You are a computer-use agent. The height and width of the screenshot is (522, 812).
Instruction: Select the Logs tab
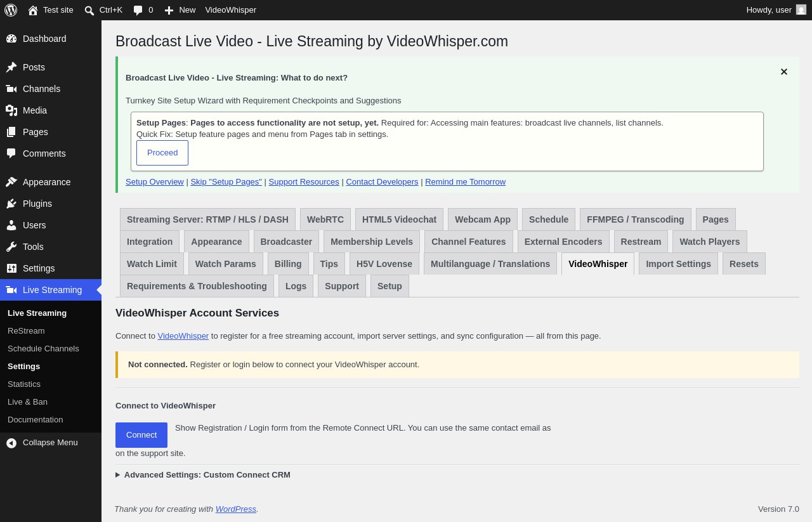[x=296, y=286]
